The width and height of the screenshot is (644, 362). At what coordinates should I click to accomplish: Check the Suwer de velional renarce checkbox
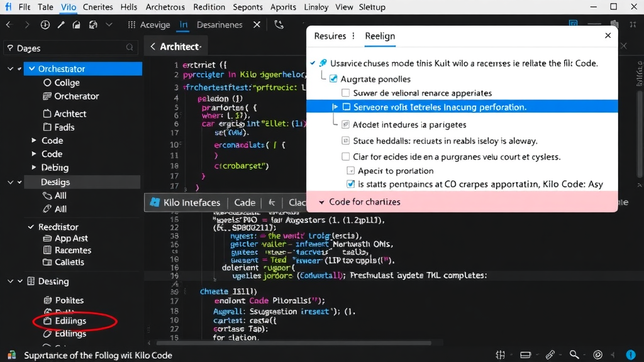click(344, 92)
